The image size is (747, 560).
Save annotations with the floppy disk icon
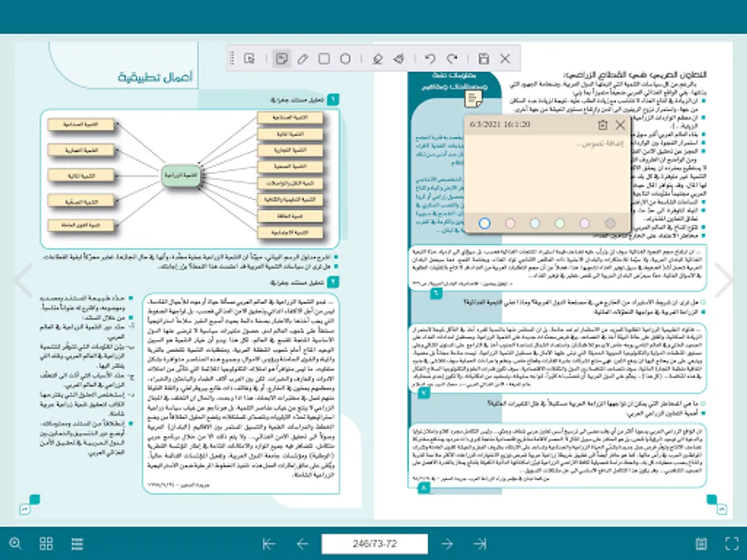(x=484, y=59)
